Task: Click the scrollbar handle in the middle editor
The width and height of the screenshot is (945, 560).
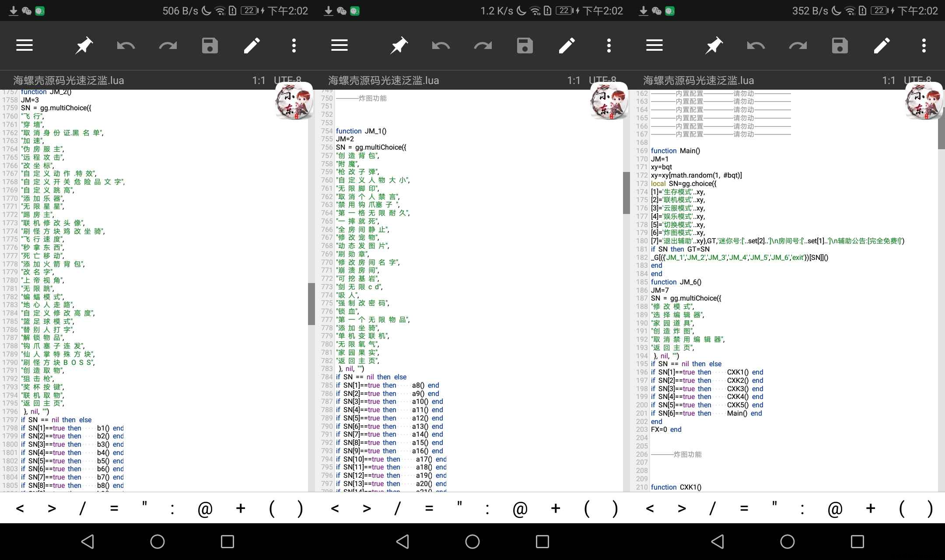Action: [626, 192]
